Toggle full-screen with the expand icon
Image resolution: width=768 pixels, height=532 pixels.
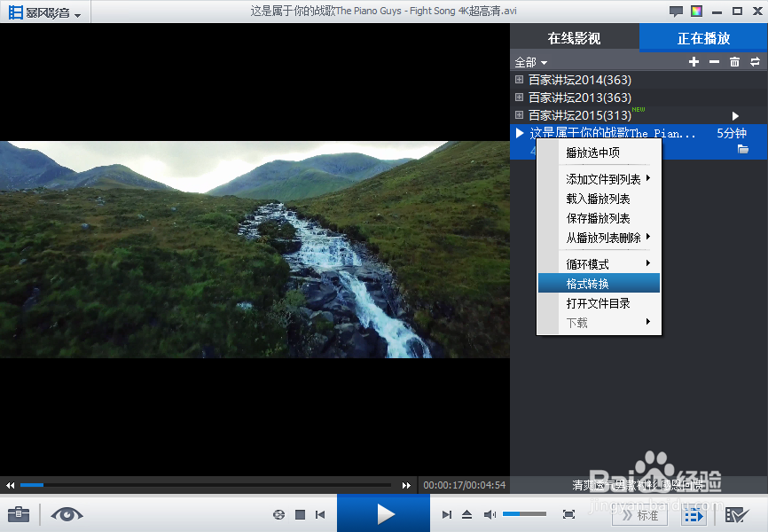tap(568, 513)
